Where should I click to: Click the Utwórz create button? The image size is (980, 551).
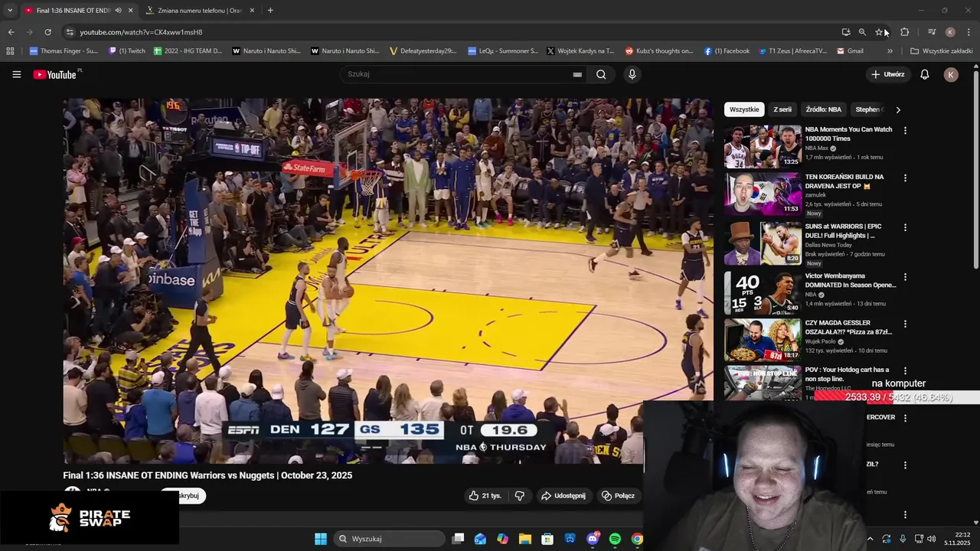coord(887,74)
